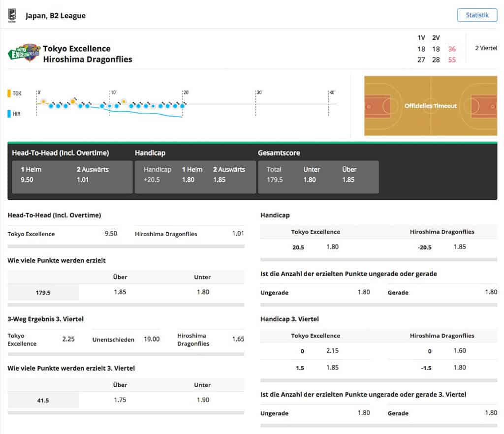The width and height of the screenshot is (504, 434).
Task: Select Unter 1.90 for 41.5 points 3. Viertel
Action: tap(203, 400)
